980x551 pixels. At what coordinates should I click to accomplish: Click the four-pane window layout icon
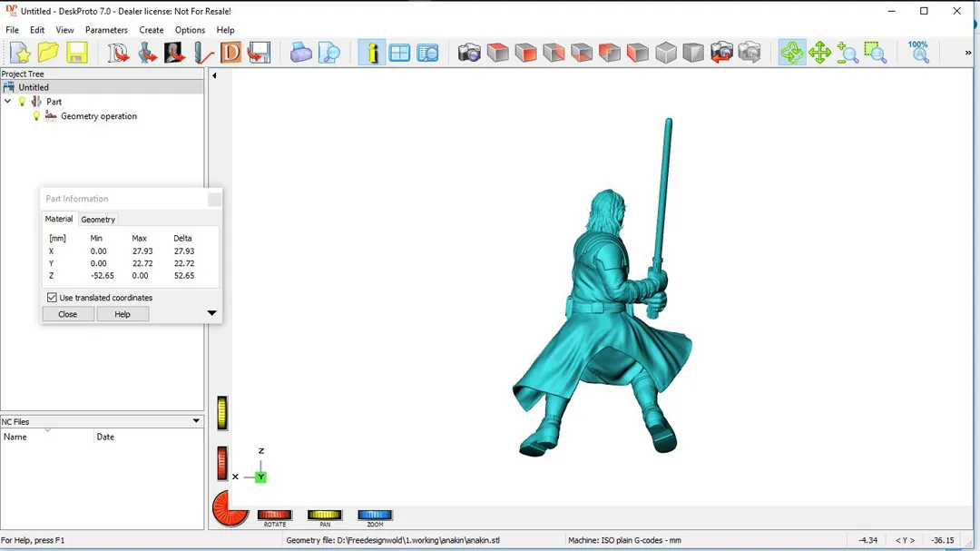click(x=399, y=53)
